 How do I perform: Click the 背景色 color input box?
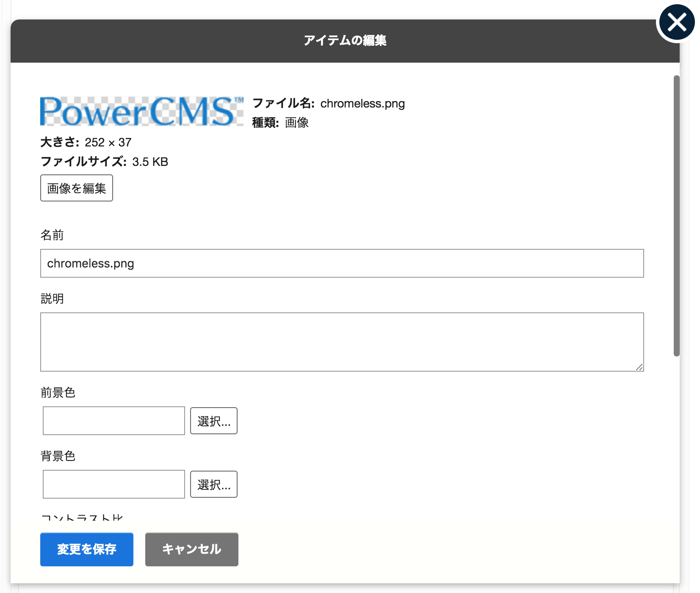pyautogui.click(x=114, y=484)
